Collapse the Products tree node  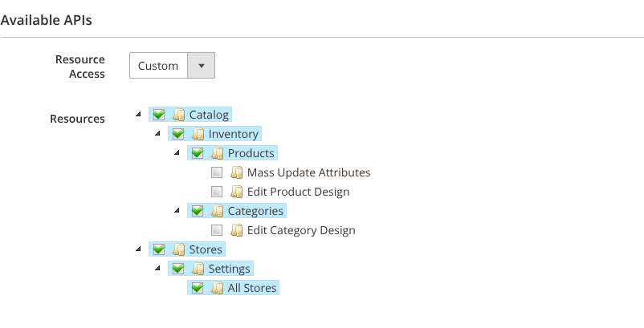(x=177, y=152)
